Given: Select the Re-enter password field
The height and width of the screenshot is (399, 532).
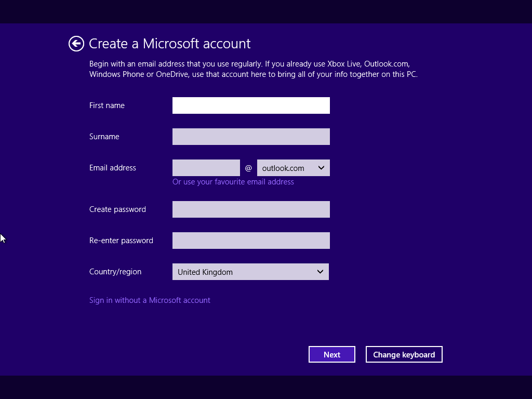Looking at the screenshot, I should tap(251, 241).
